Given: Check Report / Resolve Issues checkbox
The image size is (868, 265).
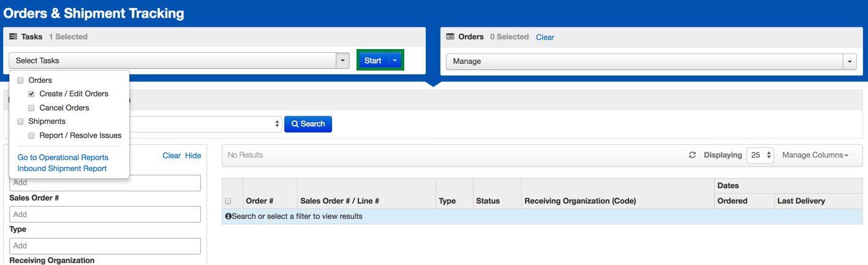Looking at the screenshot, I should (31, 136).
